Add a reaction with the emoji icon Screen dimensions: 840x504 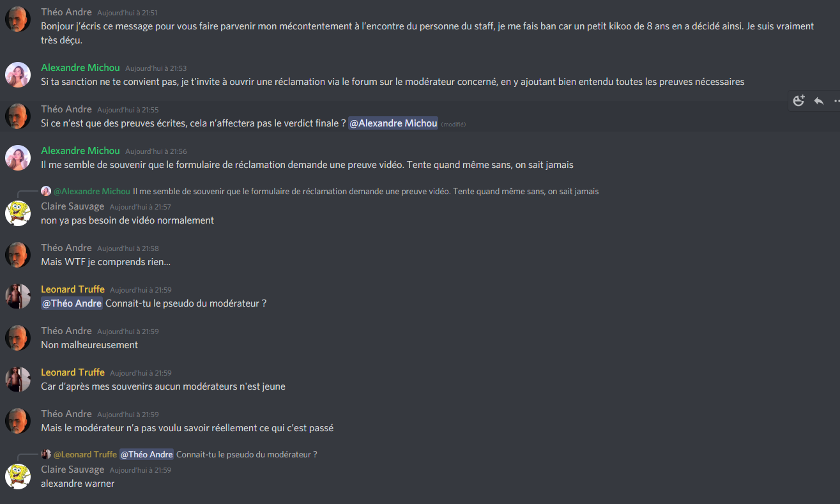tap(799, 101)
